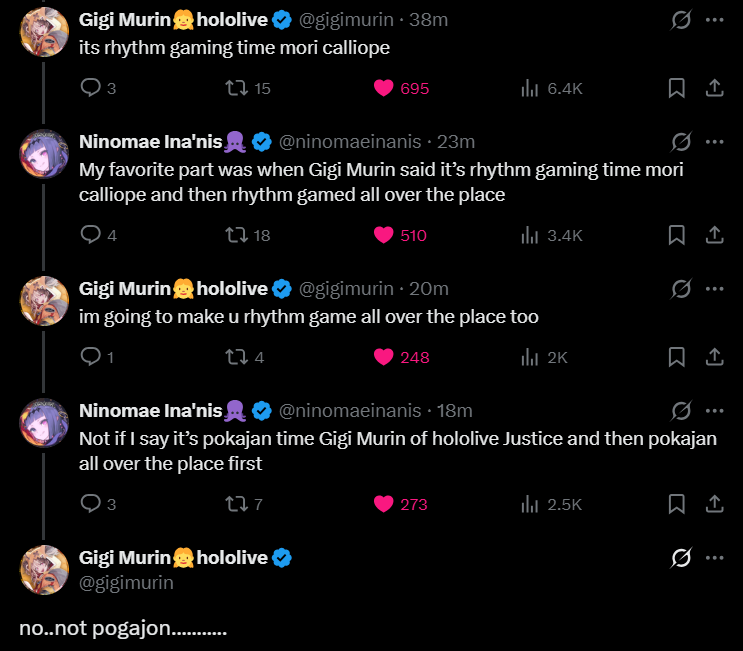Bookmark Gigi's 20m-old tweet
Viewport: 743px width, 651px height.
(676, 357)
